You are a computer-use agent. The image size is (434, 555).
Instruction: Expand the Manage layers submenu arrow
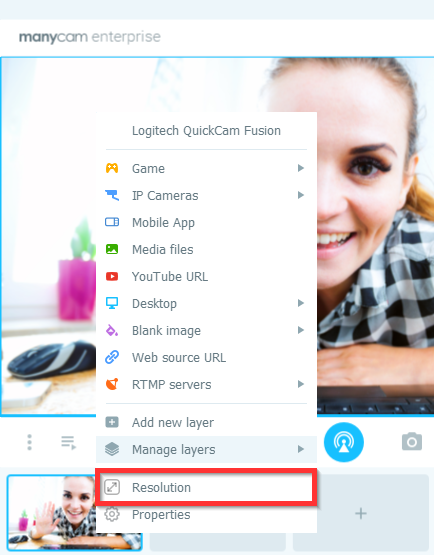[301, 449]
